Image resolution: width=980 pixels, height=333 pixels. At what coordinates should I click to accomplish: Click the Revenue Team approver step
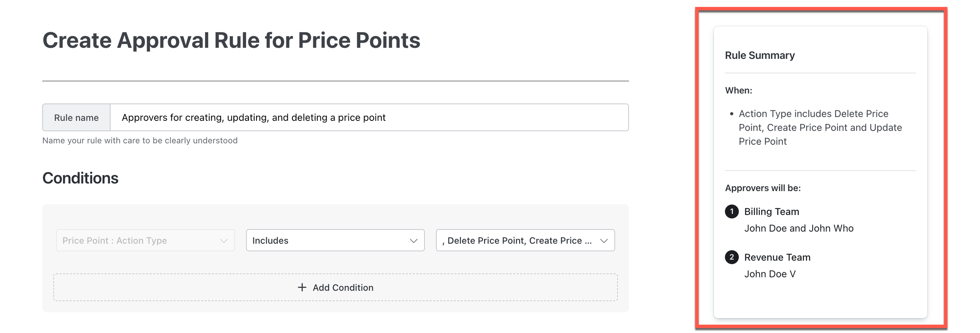777,257
